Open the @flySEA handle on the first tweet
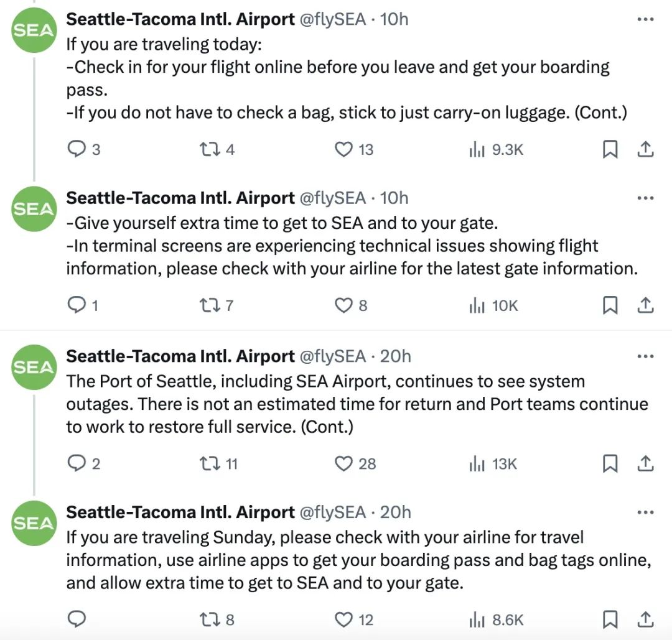Image resolution: width=672 pixels, height=640 pixels. pos(333,19)
